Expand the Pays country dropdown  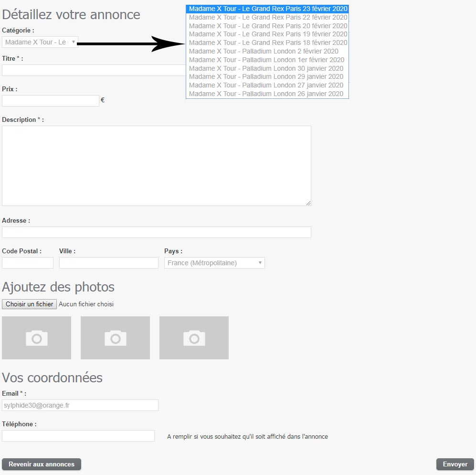214,263
